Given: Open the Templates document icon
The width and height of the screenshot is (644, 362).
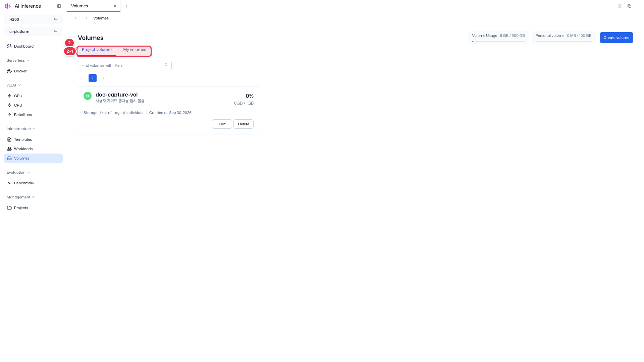Looking at the screenshot, I should (x=9, y=139).
